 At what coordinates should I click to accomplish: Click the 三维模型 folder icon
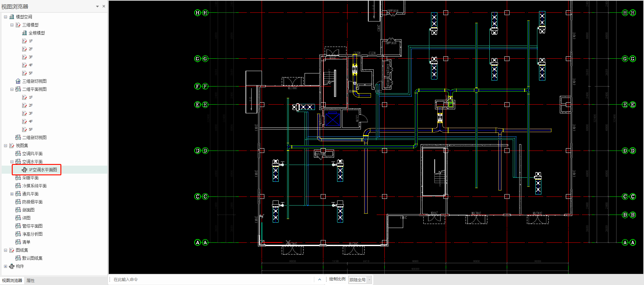(18, 25)
